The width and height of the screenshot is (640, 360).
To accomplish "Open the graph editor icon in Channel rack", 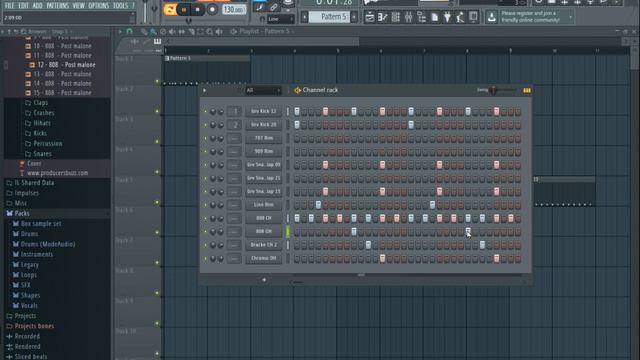I will pyautogui.click(x=527, y=90).
